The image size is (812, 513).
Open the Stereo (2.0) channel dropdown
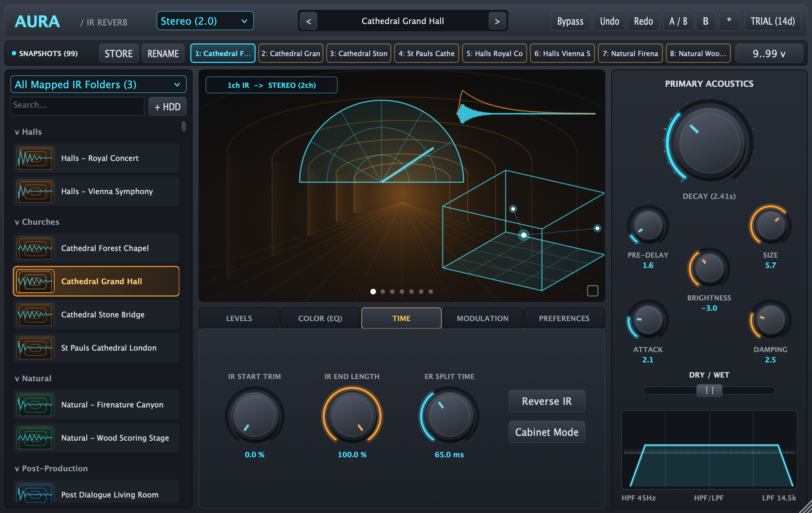point(205,21)
